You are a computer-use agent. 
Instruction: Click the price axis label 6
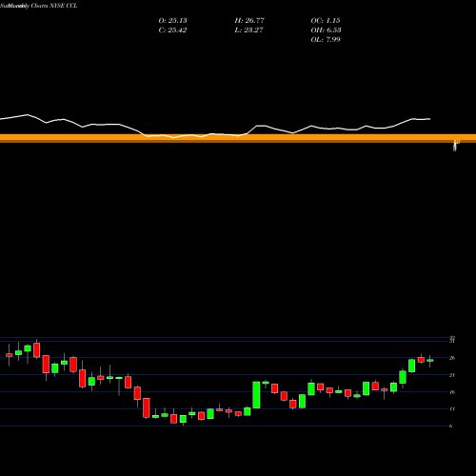(451, 426)
